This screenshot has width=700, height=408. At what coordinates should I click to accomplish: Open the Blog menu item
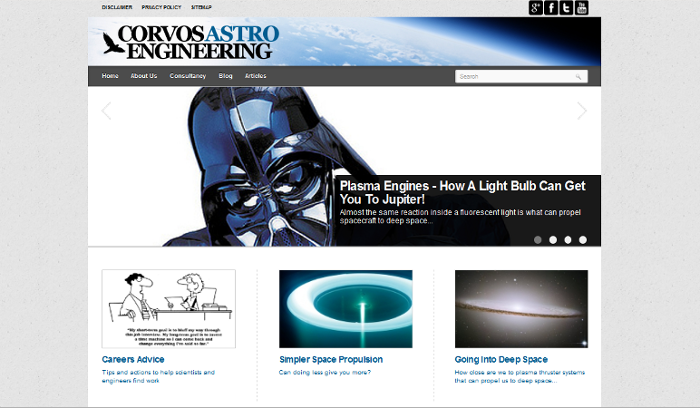[225, 76]
